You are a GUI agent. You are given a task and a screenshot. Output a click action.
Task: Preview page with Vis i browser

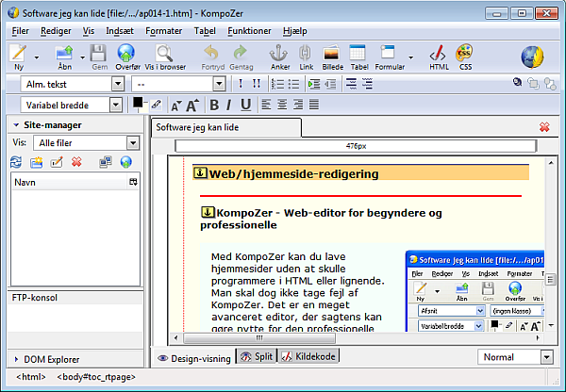point(165,57)
